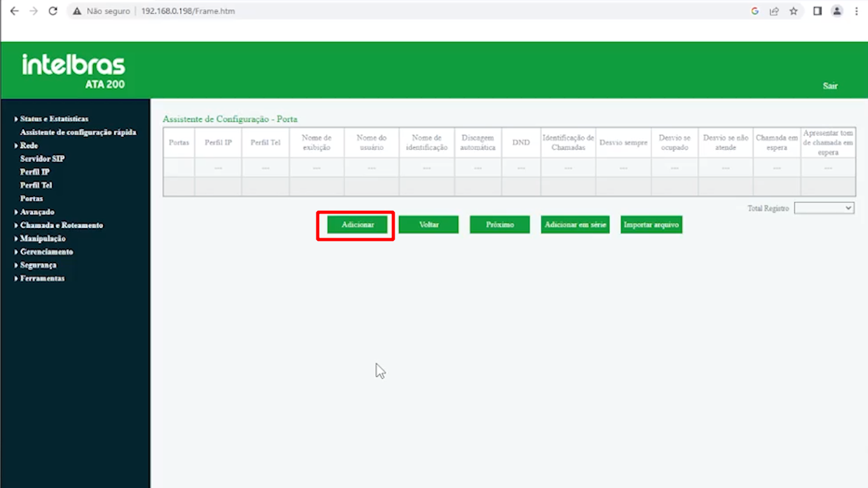Viewport: 868px width, 488px height.
Task: Click 'Nome de identificação' column header
Action: pos(427,143)
